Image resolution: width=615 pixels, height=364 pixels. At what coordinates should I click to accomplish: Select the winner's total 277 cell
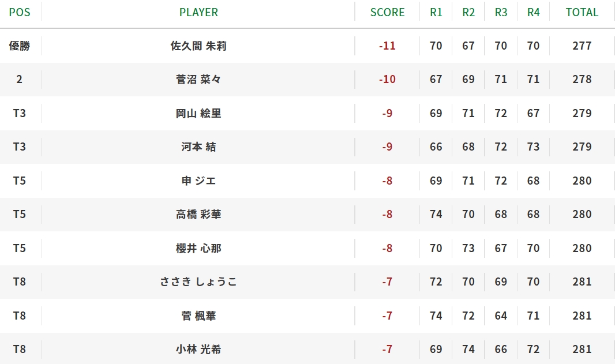pos(582,46)
